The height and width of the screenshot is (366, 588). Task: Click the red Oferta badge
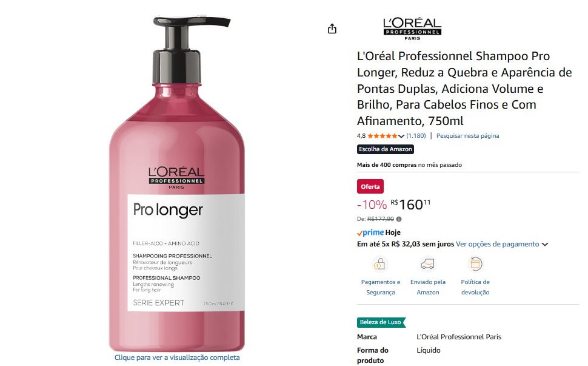pos(370,186)
